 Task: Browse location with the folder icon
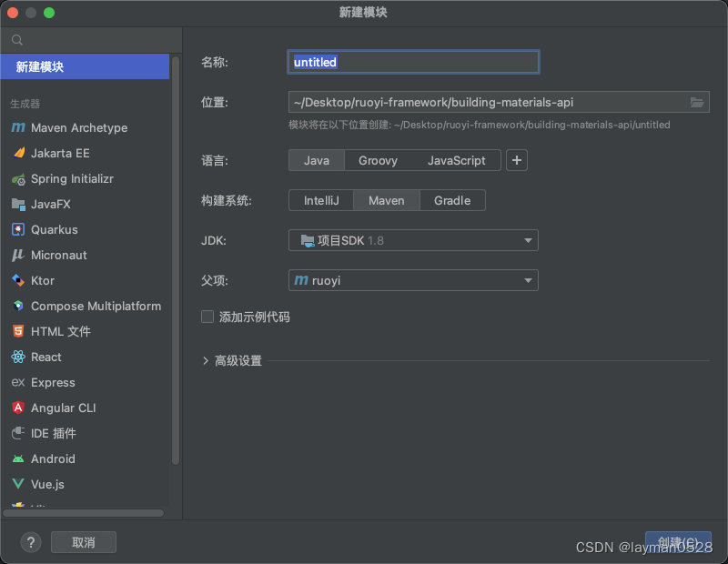click(696, 103)
